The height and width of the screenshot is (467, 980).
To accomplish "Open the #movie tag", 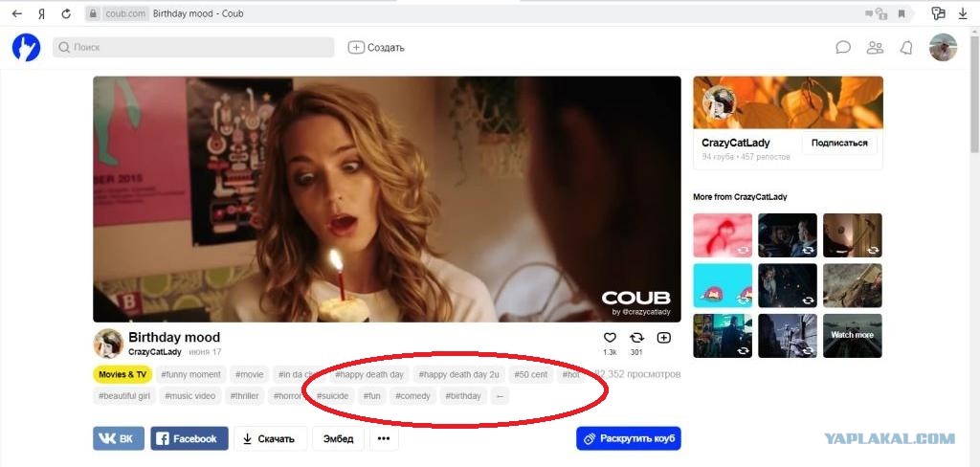I will tap(250, 374).
